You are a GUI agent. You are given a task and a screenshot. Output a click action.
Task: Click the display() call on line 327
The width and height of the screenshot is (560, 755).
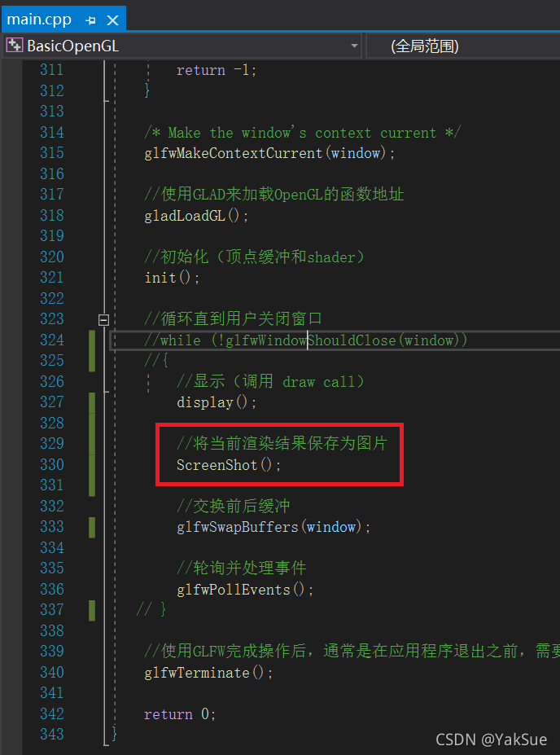(217, 402)
